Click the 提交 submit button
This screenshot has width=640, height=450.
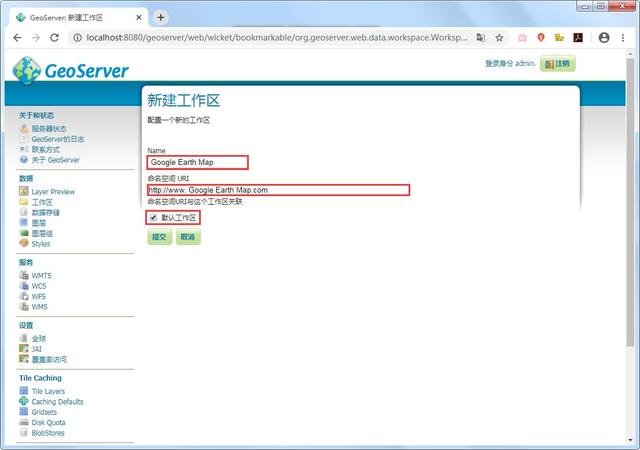point(159,237)
